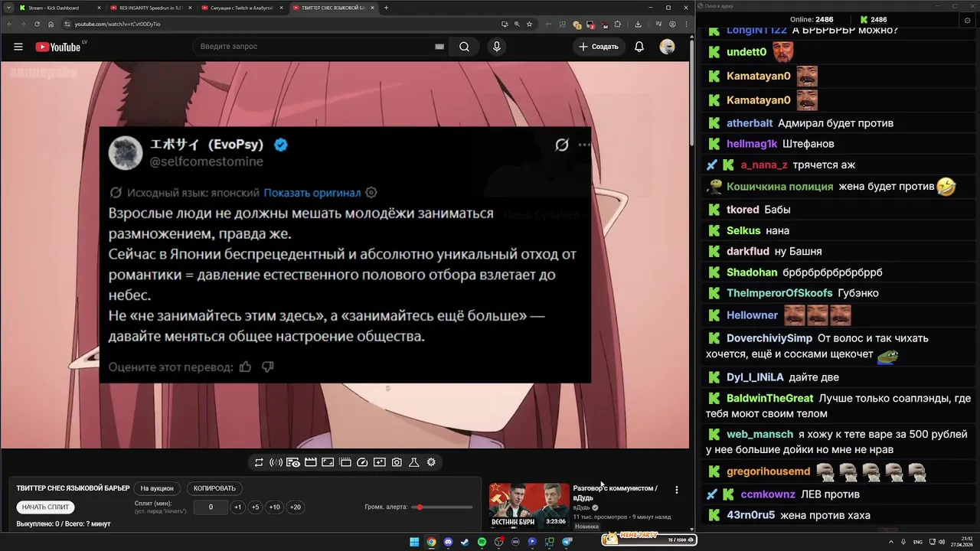
Task: Open the Windows Start button
Action: pyautogui.click(x=414, y=542)
